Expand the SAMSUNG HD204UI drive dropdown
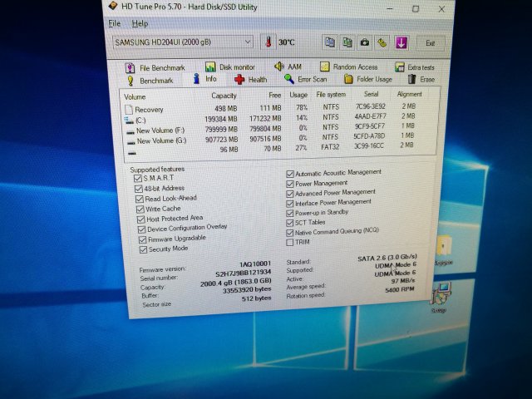 point(248,42)
